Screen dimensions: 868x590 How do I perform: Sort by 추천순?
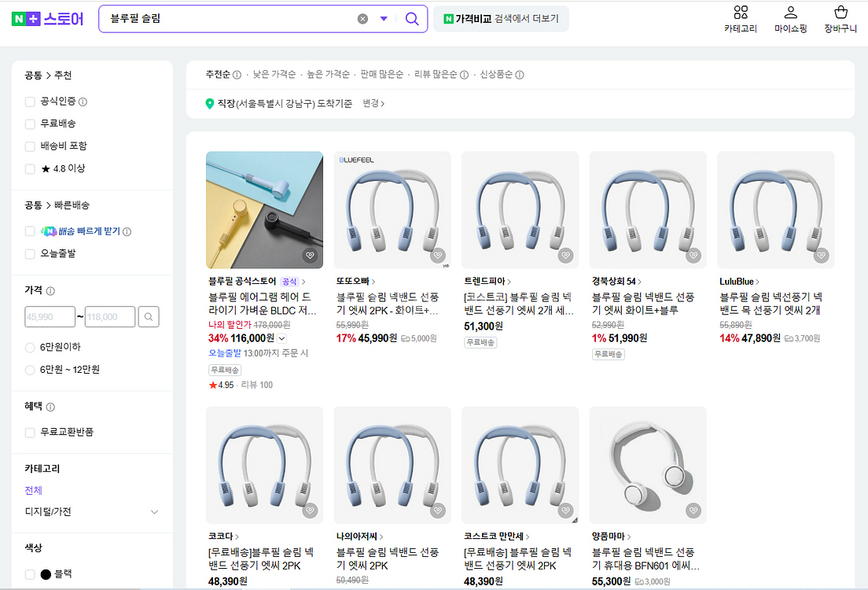tap(218, 74)
